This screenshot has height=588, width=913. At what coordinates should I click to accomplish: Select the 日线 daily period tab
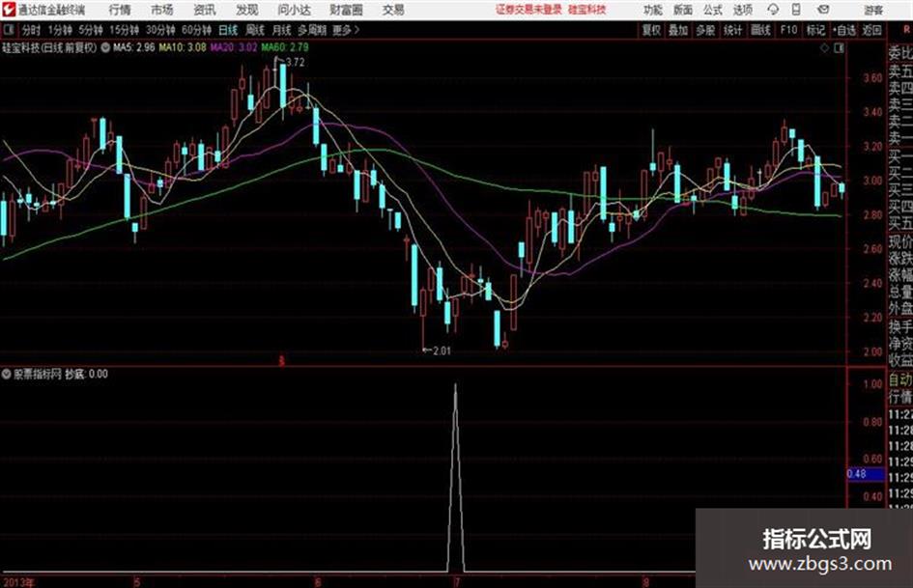[x=228, y=30]
